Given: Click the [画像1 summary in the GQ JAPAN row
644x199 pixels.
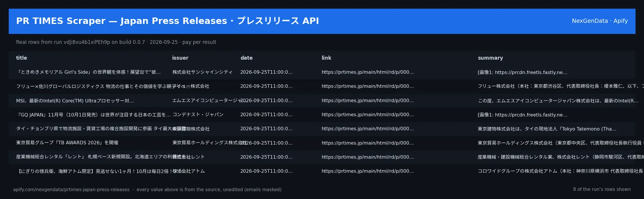Looking at the screenshot, I should click(x=523, y=115).
